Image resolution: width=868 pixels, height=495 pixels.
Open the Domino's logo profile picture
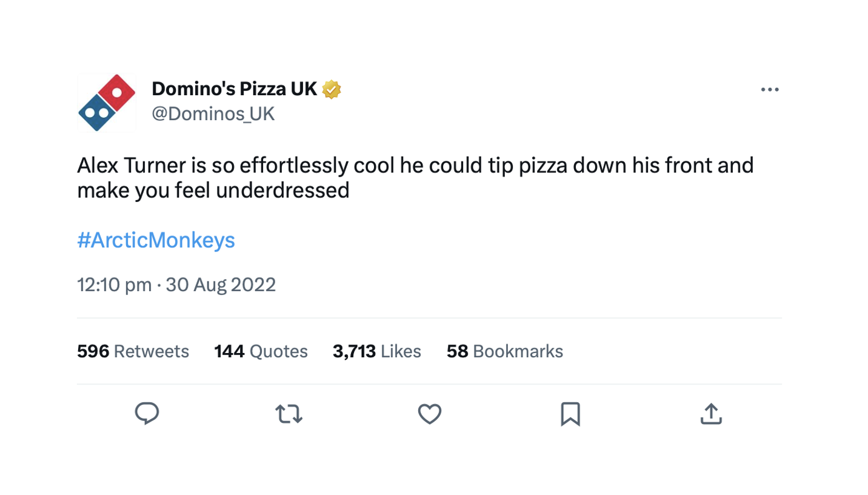pyautogui.click(x=106, y=102)
